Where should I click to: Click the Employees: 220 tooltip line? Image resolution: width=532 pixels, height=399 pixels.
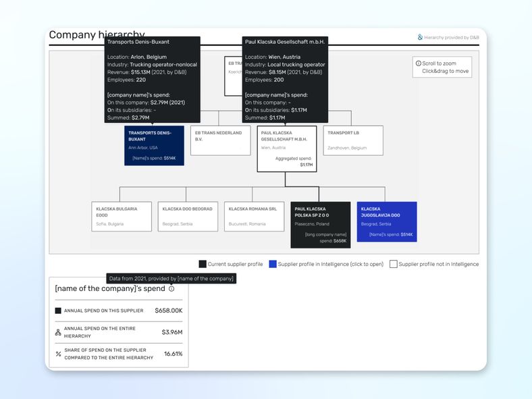126,80
